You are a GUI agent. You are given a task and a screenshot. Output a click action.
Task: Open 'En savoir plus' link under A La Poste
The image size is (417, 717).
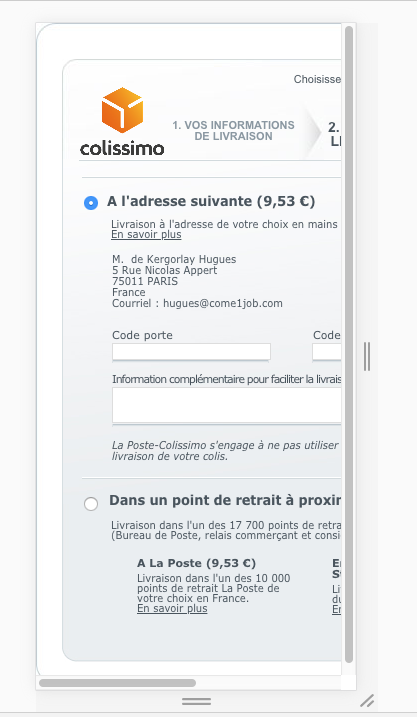tap(172, 609)
